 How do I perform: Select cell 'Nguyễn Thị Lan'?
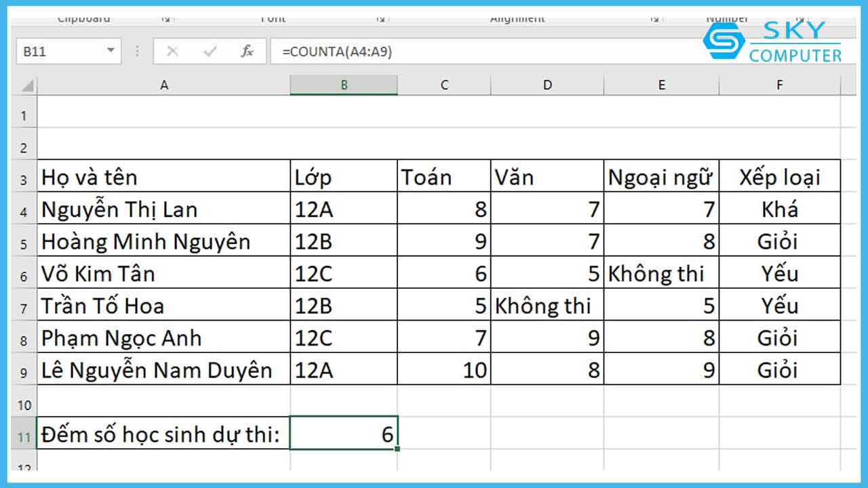pos(163,208)
